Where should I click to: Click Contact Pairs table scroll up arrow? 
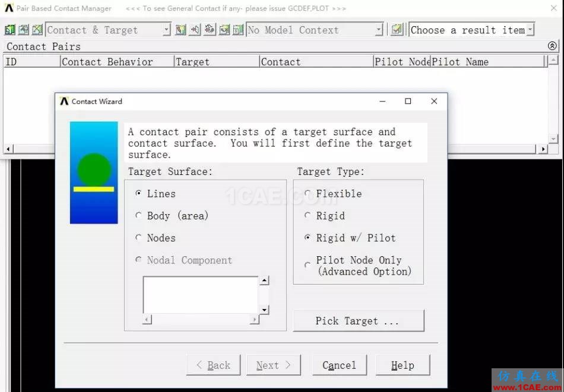point(553,60)
